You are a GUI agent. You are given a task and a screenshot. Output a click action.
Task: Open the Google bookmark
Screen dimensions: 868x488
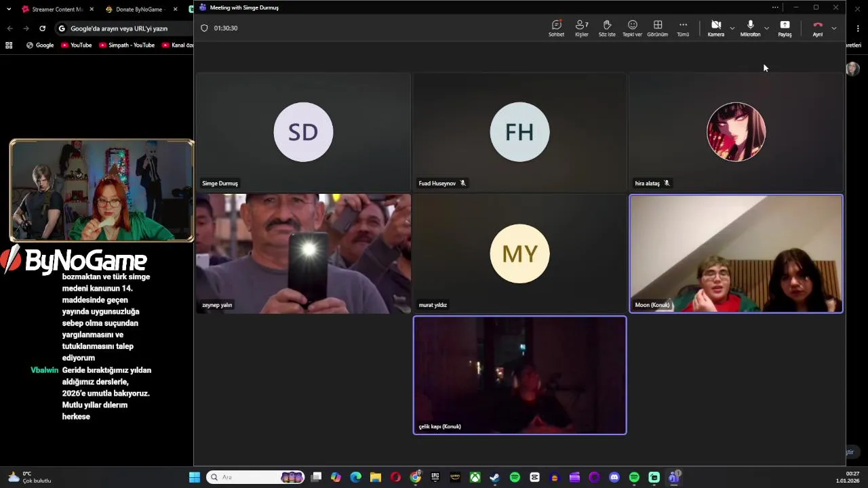point(40,45)
